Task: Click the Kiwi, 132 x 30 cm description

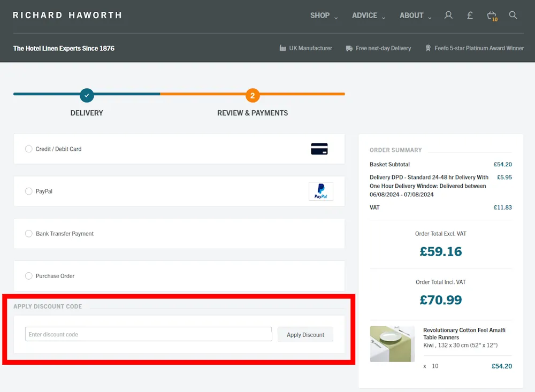Action: coord(460,345)
